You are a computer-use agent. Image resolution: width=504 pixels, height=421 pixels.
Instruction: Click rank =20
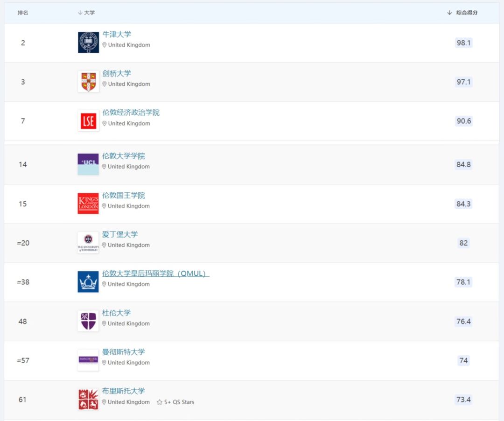pos(23,243)
